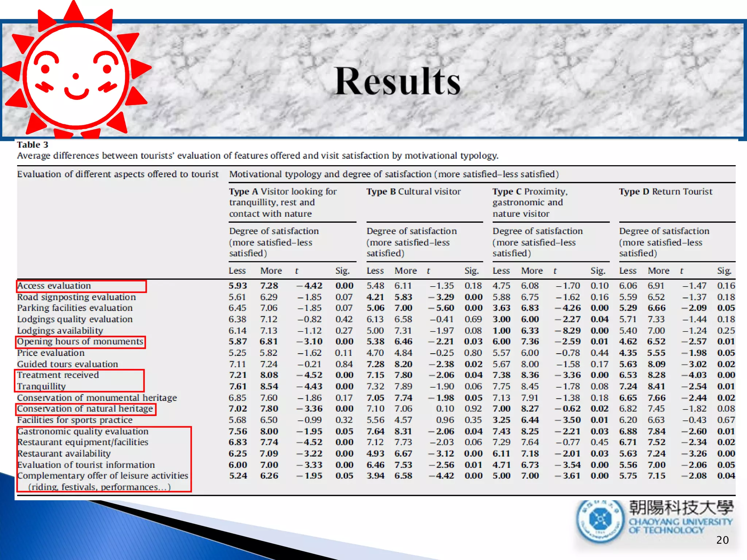Click the Table 3 caption title
Viewport: 747px width, 560px height.
tap(32, 145)
